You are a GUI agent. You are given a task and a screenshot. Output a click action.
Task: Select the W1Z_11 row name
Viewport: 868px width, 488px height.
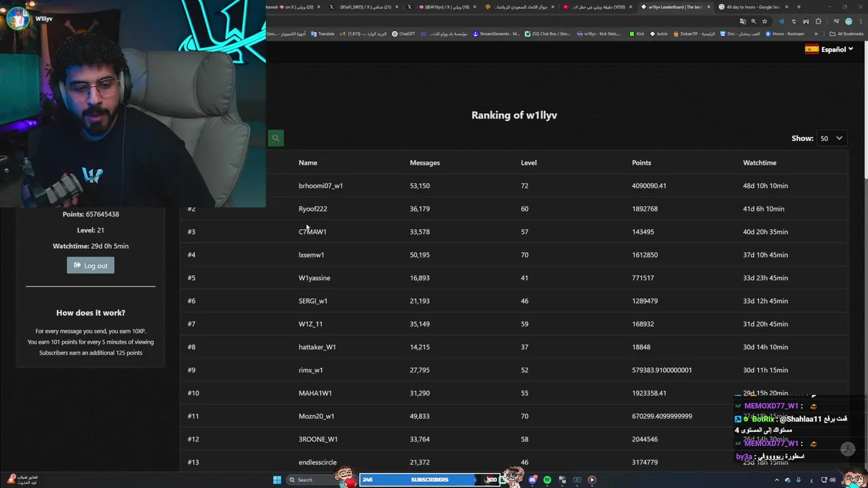pos(310,324)
